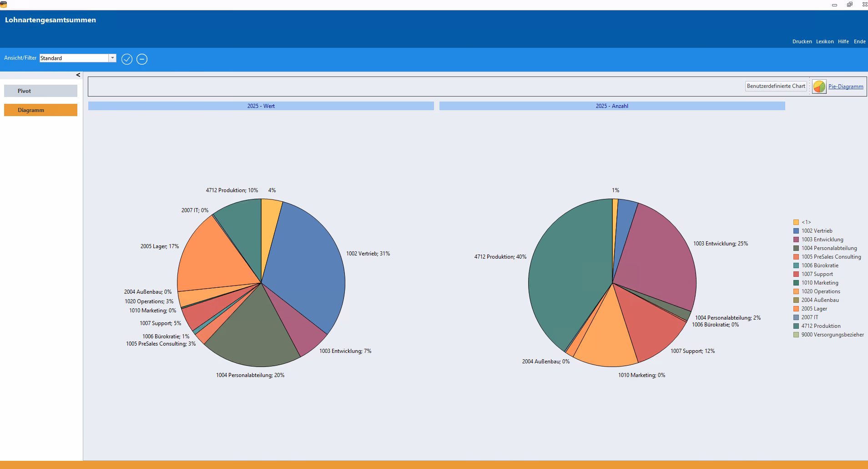The image size is (868, 469).
Task: Click the '4712 Produktion; 40%' label
Action: pos(500,257)
